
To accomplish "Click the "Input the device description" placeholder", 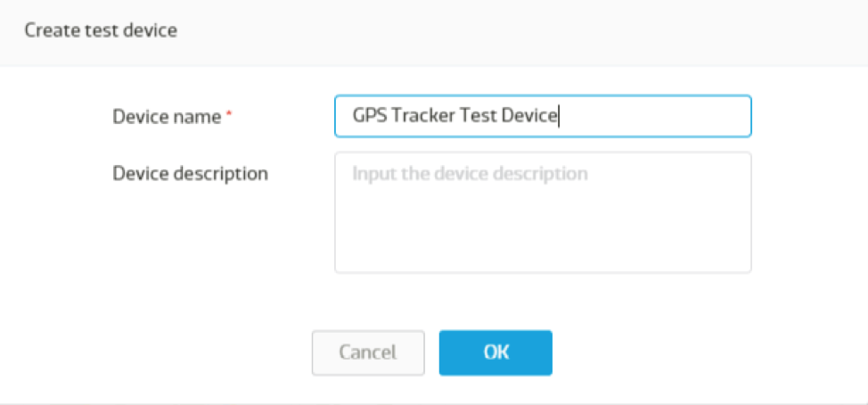I will tap(470, 173).
